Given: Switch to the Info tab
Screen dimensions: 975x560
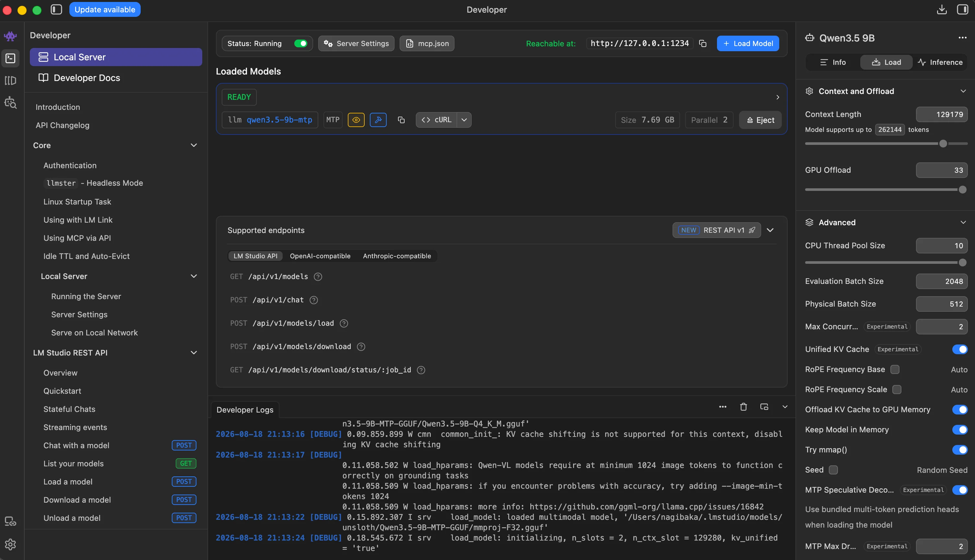Looking at the screenshot, I should point(833,62).
